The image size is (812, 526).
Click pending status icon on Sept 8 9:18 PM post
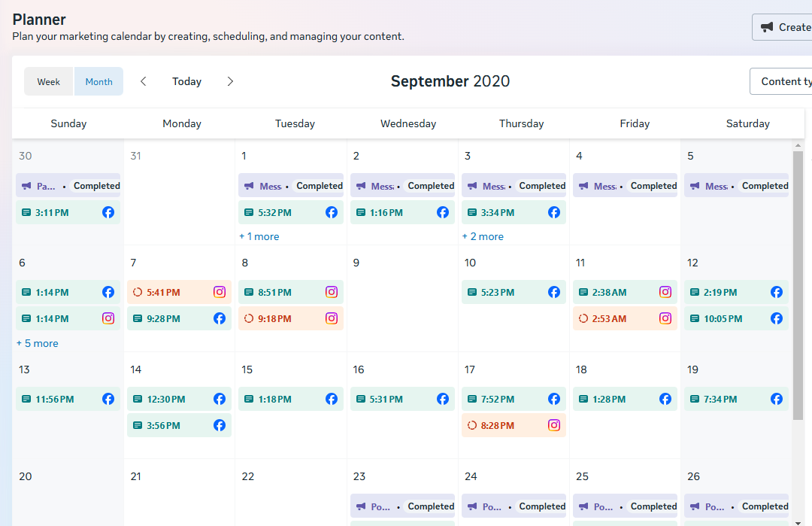click(x=249, y=318)
